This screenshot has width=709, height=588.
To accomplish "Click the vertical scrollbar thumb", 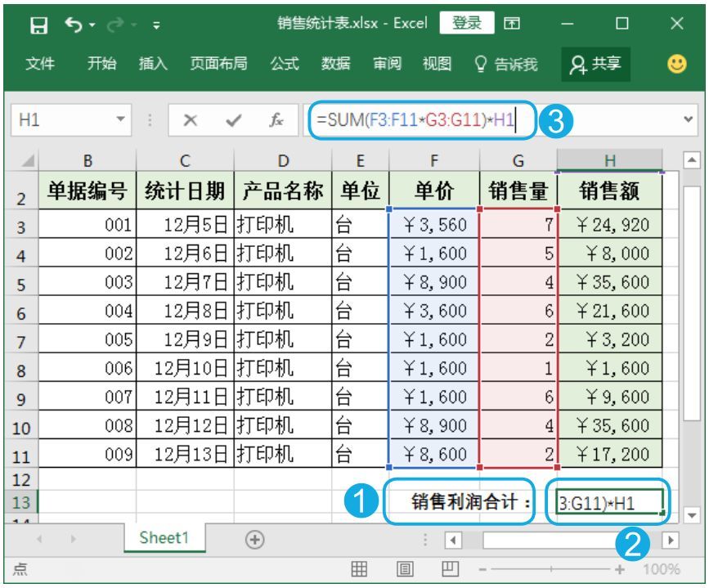I will pos(692,303).
